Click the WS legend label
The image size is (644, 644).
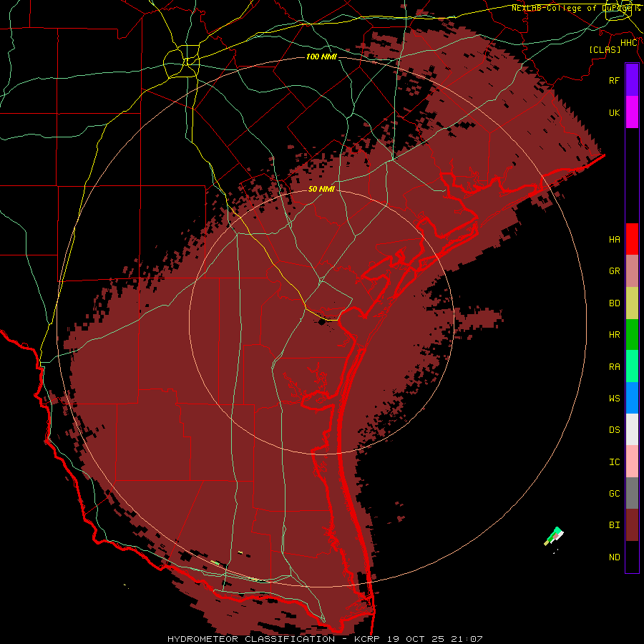tap(615, 398)
